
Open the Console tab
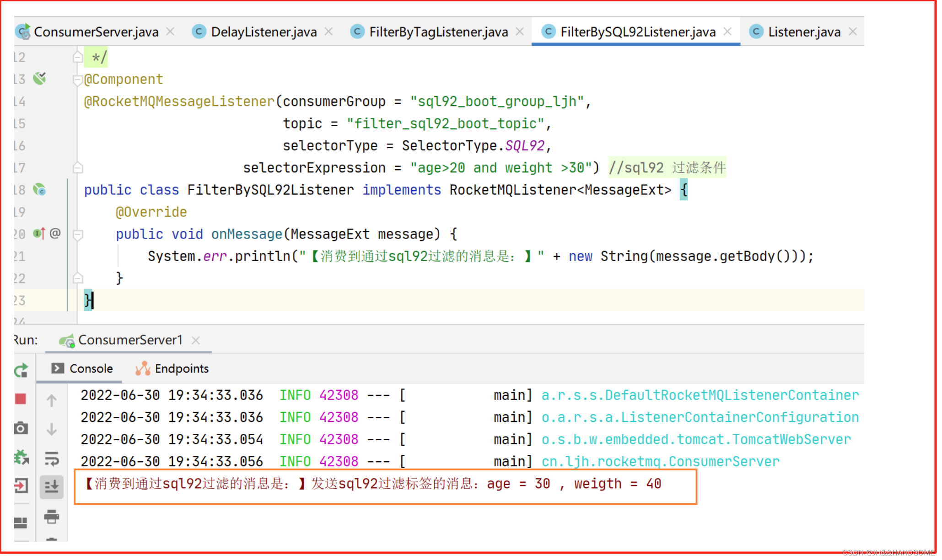tap(82, 368)
